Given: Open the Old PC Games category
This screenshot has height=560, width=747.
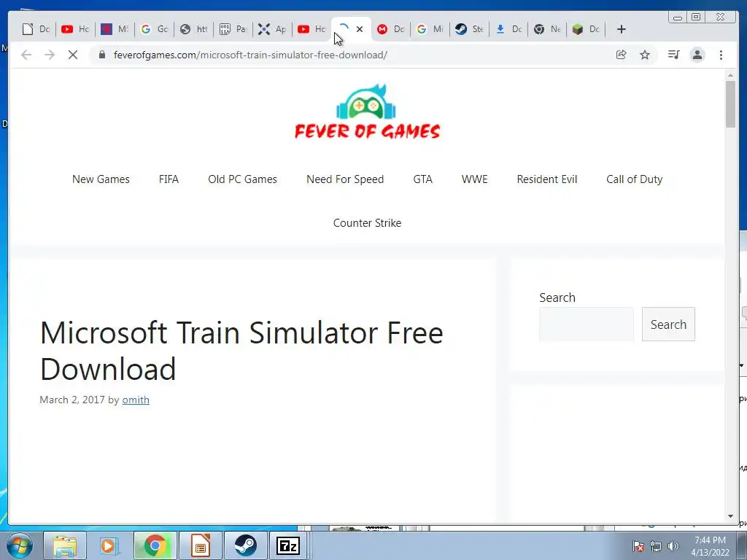Looking at the screenshot, I should [242, 179].
